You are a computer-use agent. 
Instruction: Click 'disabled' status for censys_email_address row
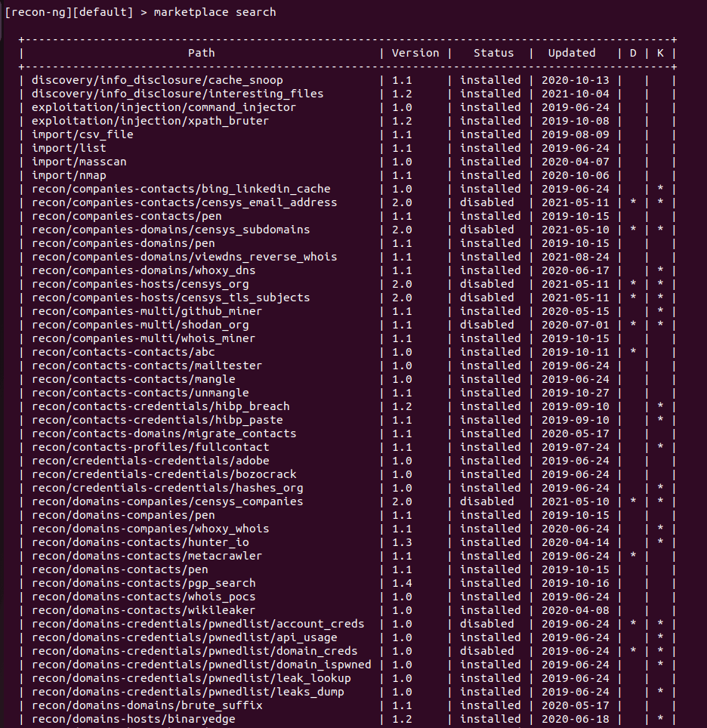(487, 202)
